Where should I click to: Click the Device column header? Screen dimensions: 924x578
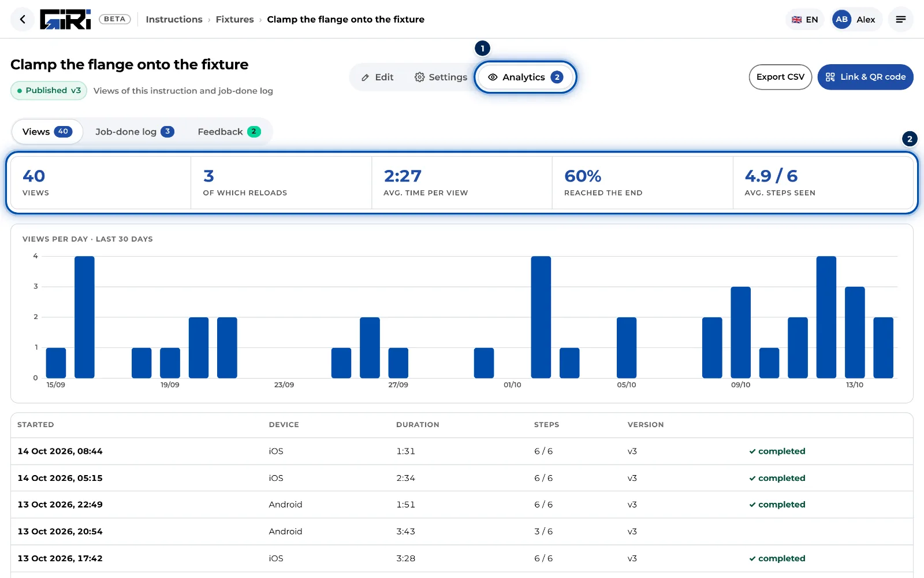pos(284,425)
